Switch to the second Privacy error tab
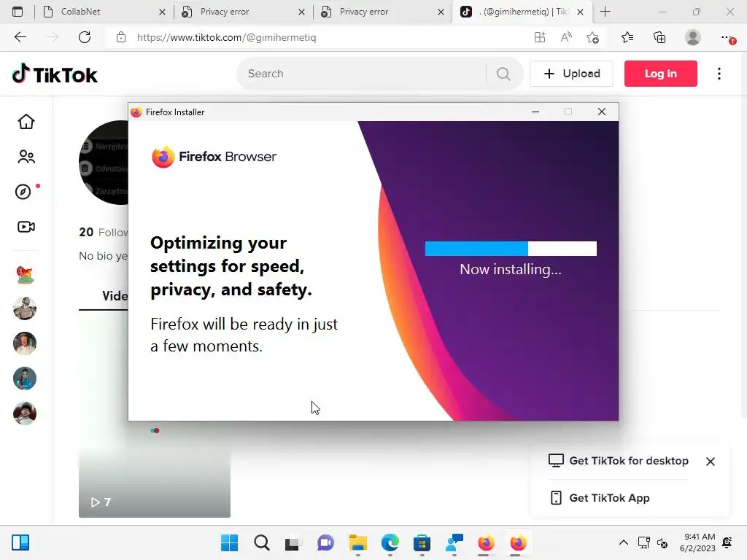 tap(382, 12)
